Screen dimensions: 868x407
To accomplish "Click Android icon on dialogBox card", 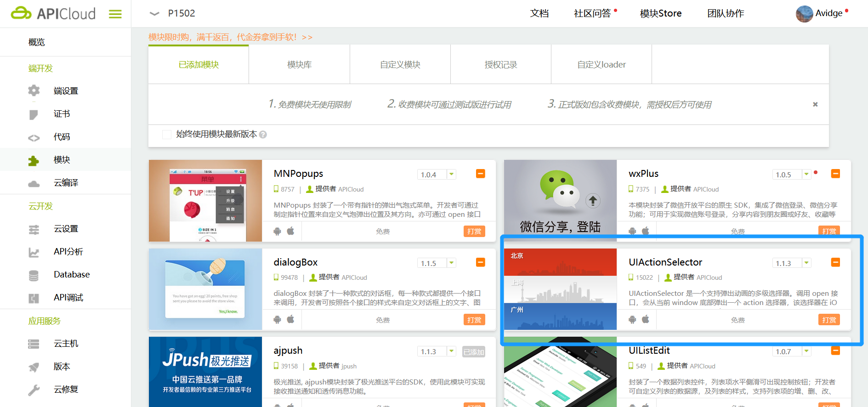I will (x=277, y=319).
